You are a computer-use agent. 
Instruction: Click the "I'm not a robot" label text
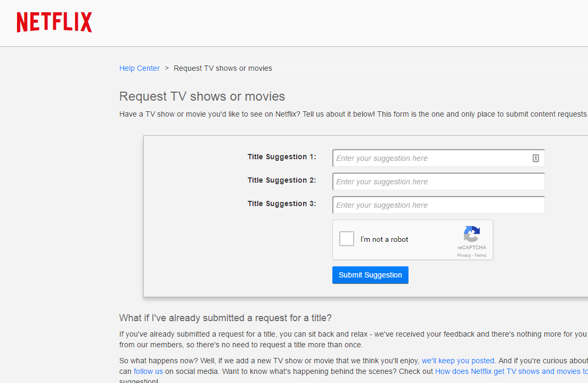(x=385, y=239)
